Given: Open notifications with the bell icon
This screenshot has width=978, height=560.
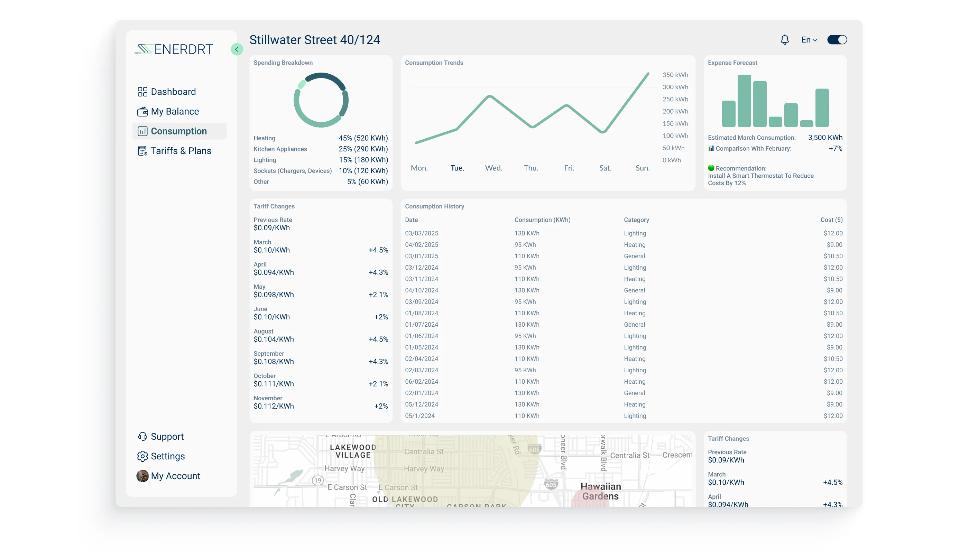Looking at the screenshot, I should (x=784, y=40).
